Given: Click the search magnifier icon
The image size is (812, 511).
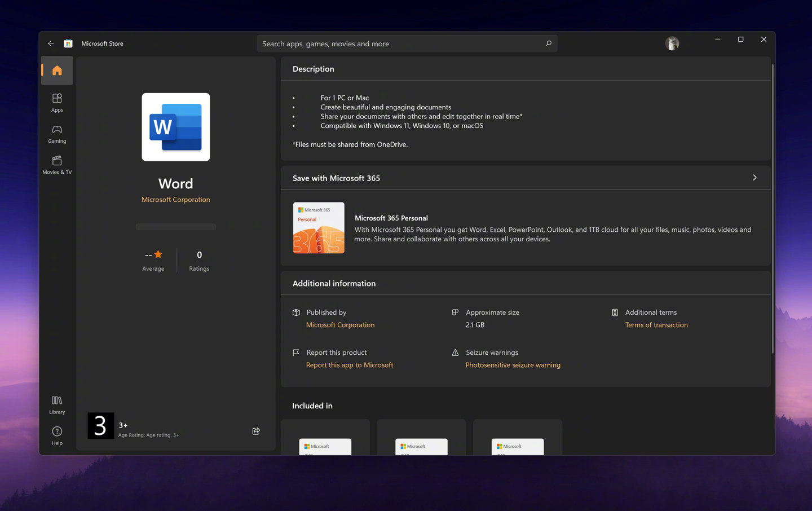Looking at the screenshot, I should 548,43.
